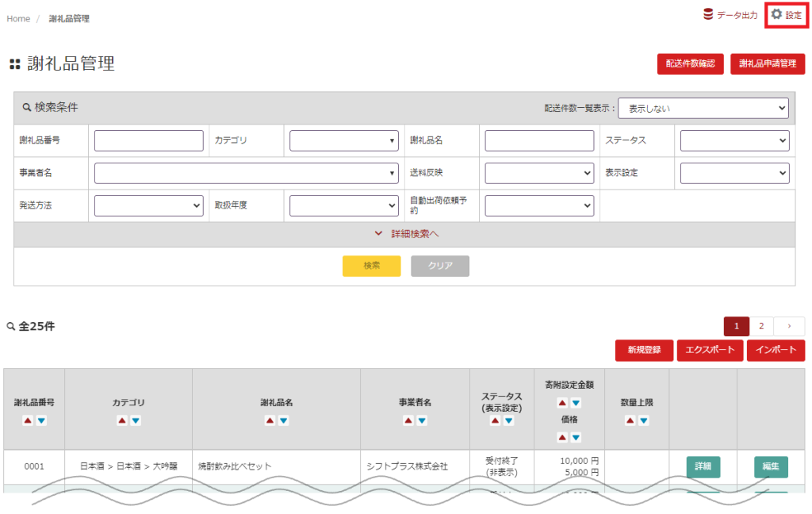Navigate to Home in breadcrumb

(18, 18)
